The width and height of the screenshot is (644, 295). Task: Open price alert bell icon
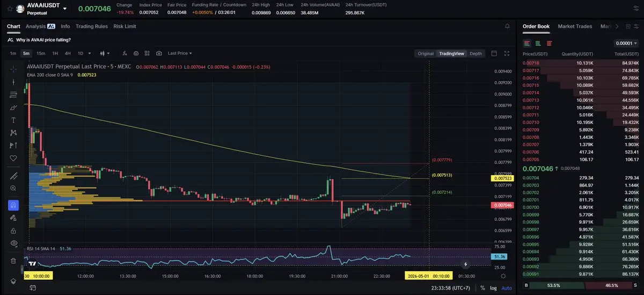tap(507, 26)
